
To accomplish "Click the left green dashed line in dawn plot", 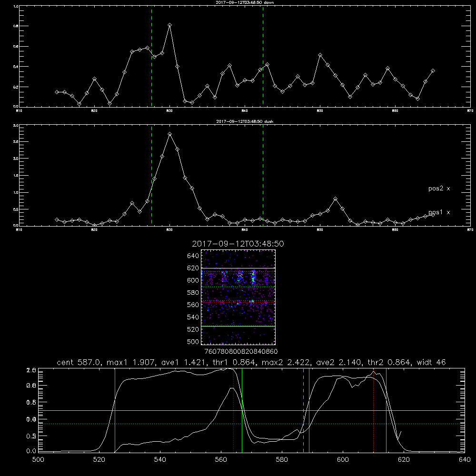I will click(x=151, y=57).
